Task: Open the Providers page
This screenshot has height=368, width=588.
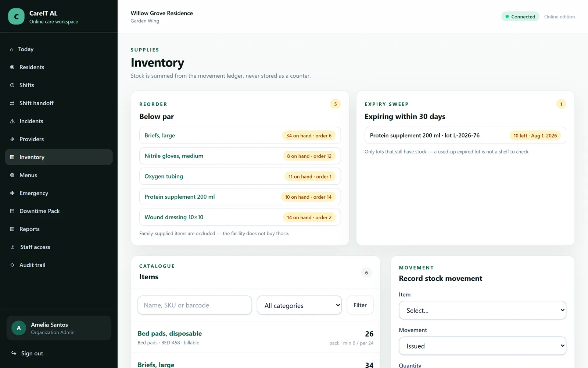Action: click(59, 139)
